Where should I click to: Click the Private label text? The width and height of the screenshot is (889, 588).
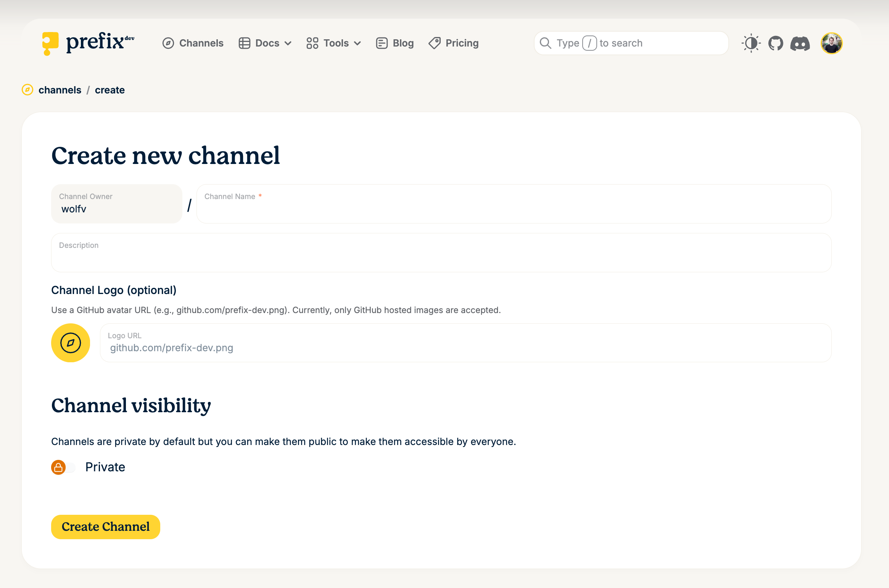(105, 467)
